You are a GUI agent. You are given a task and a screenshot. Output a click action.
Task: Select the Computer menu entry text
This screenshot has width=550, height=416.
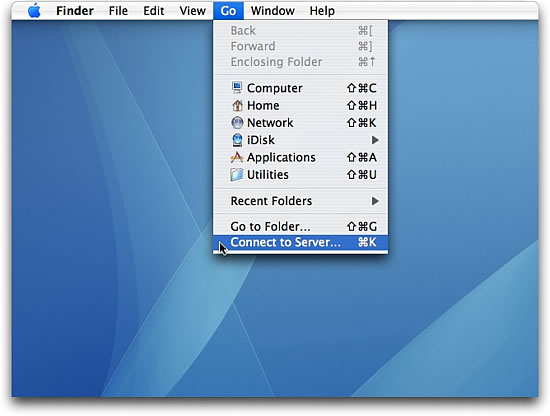[274, 88]
